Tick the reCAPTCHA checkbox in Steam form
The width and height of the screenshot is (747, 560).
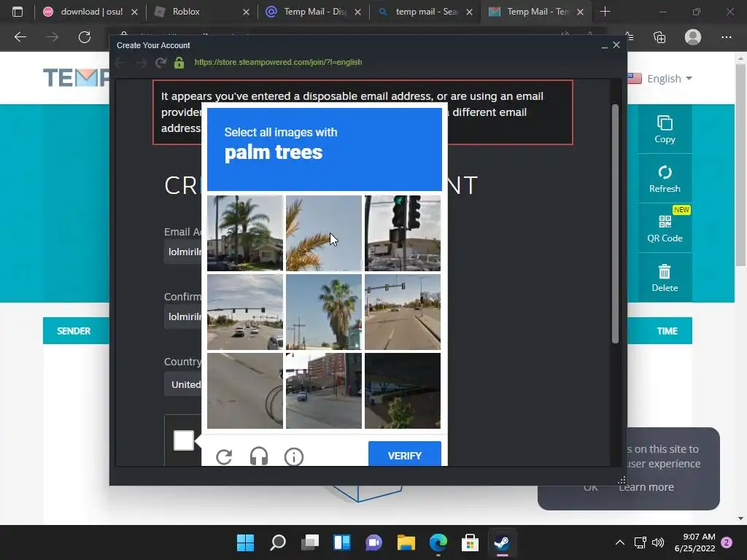click(183, 440)
